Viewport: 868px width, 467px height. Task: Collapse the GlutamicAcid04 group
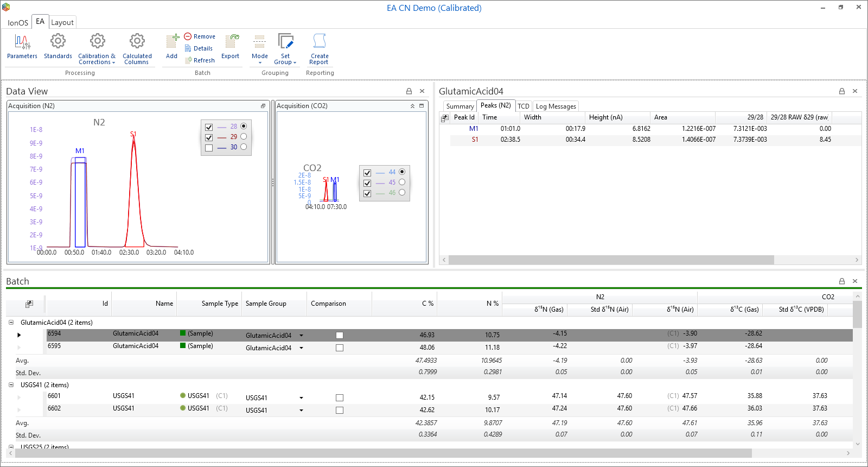point(11,323)
